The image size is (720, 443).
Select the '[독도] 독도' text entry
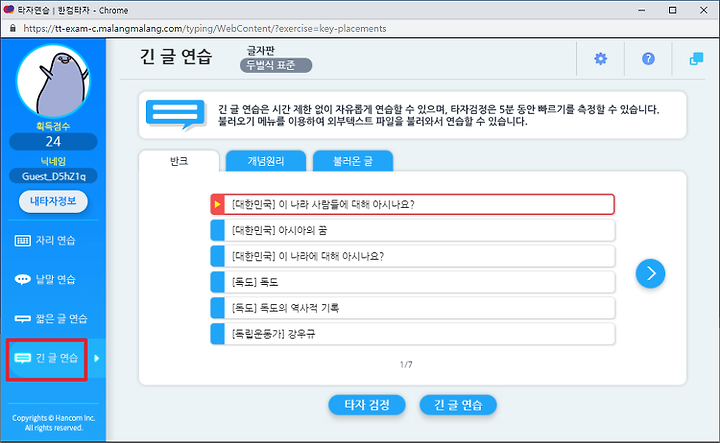(412, 282)
